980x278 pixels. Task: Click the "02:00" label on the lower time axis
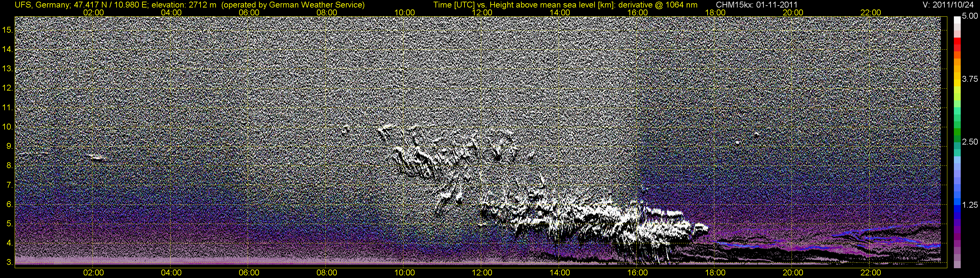pyautogui.click(x=93, y=273)
